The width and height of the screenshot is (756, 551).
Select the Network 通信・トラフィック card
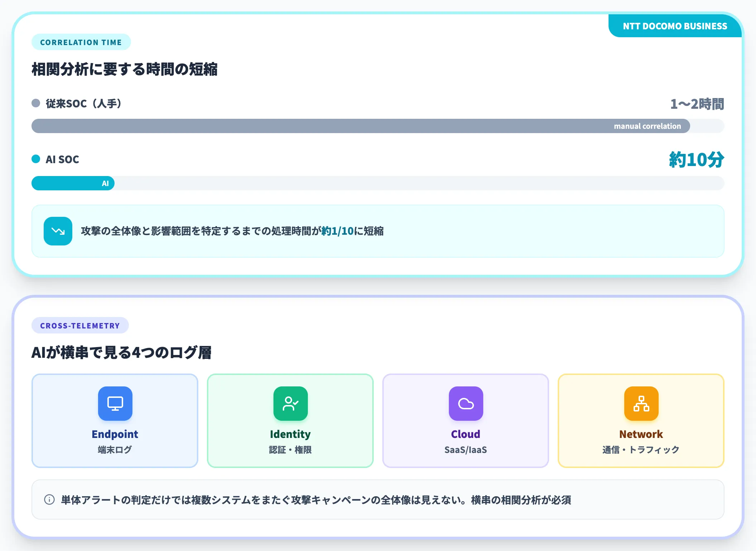641,421
